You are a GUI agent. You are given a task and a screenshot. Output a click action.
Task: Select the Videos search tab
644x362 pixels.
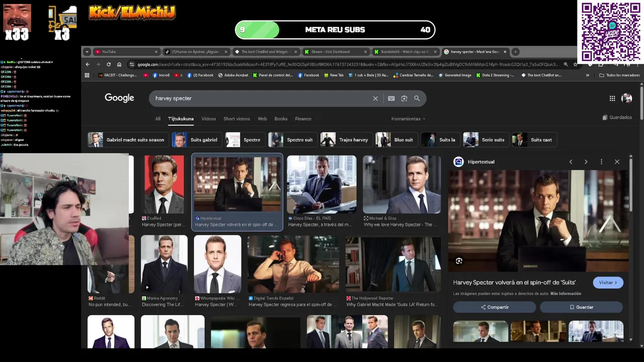(x=208, y=119)
